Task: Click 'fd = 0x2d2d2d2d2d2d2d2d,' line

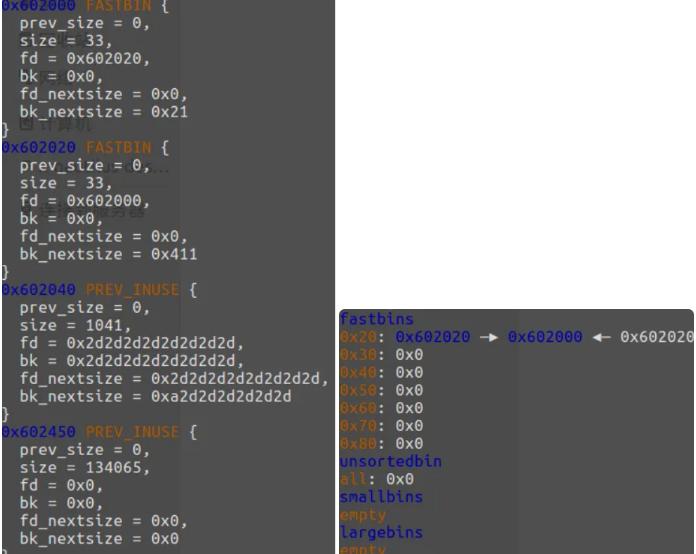Action: (x=132, y=343)
